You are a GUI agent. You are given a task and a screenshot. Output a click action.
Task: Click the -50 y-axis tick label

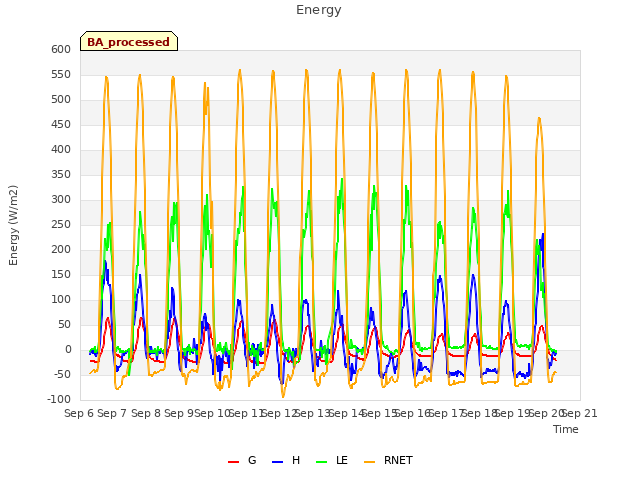pyautogui.click(x=61, y=375)
